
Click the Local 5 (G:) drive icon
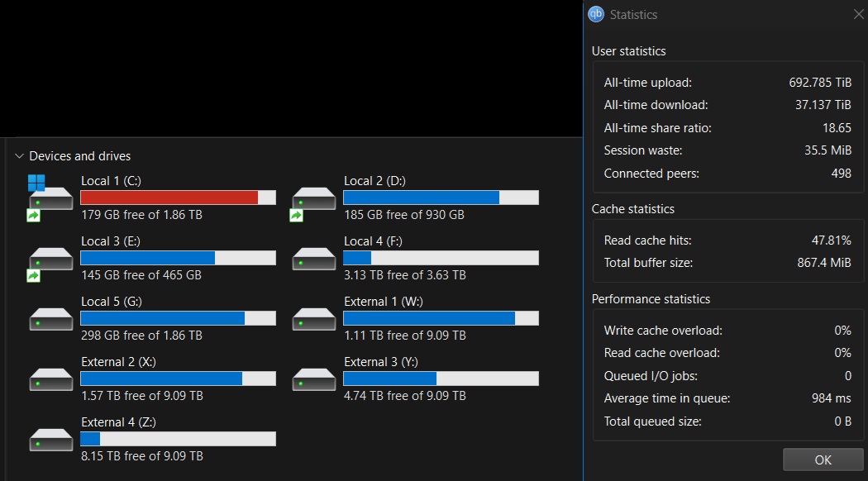coord(51,319)
